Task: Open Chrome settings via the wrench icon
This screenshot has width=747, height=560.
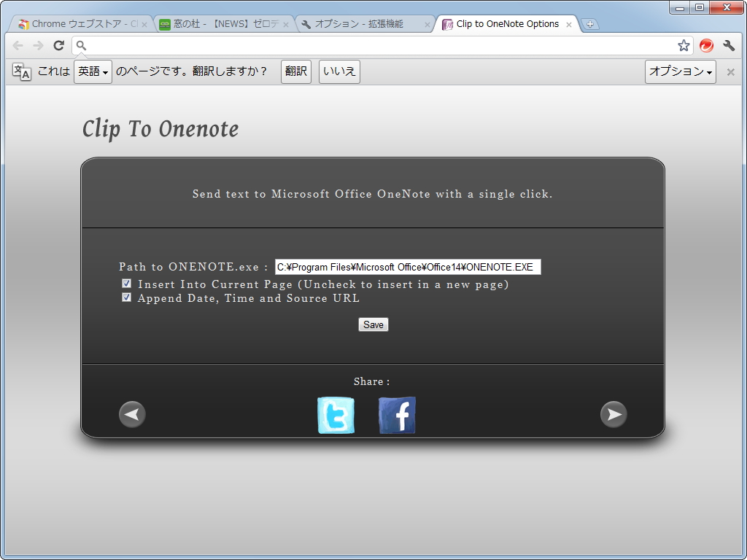Action: click(728, 45)
